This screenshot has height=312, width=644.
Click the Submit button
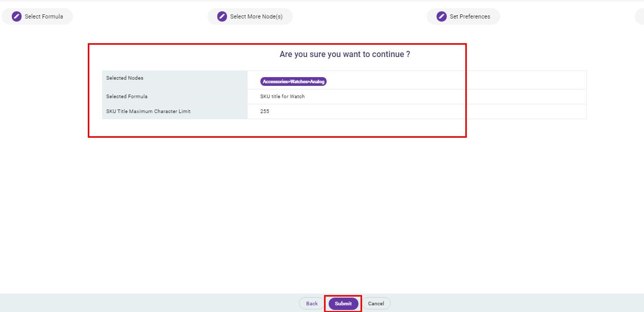[x=343, y=303]
